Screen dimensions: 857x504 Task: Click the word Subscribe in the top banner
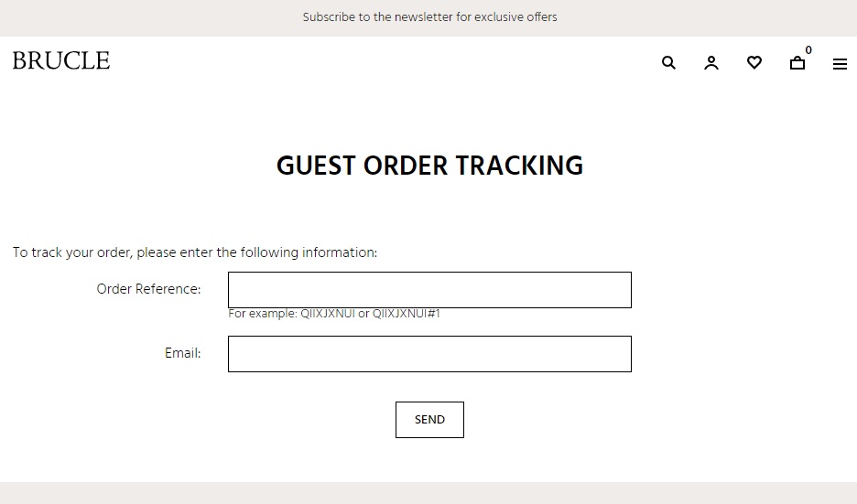point(329,17)
